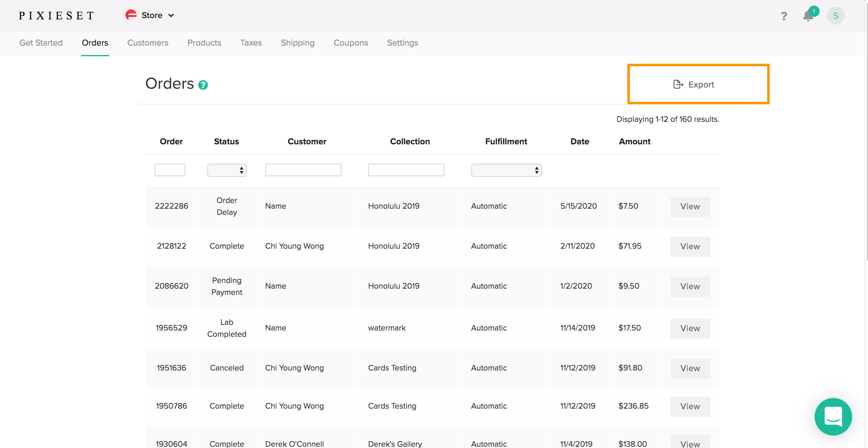Open the Status filter dropdown
Screen dimensions: 868x448
pos(227,170)
